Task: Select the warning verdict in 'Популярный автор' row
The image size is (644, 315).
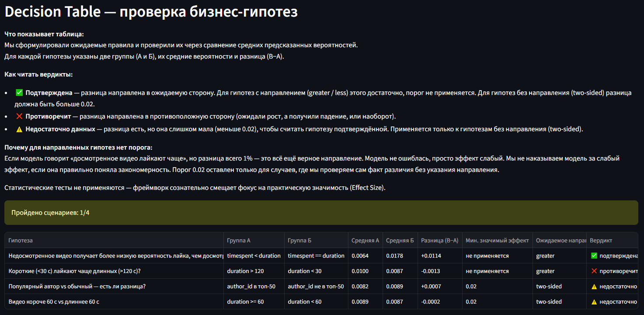Action: tap(612, 287)
